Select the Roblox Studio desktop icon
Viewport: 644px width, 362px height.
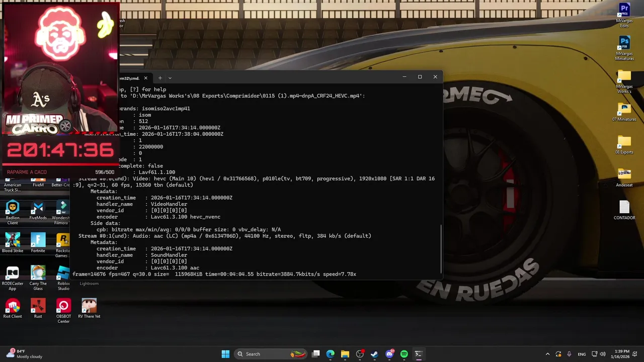coord(63,279)
